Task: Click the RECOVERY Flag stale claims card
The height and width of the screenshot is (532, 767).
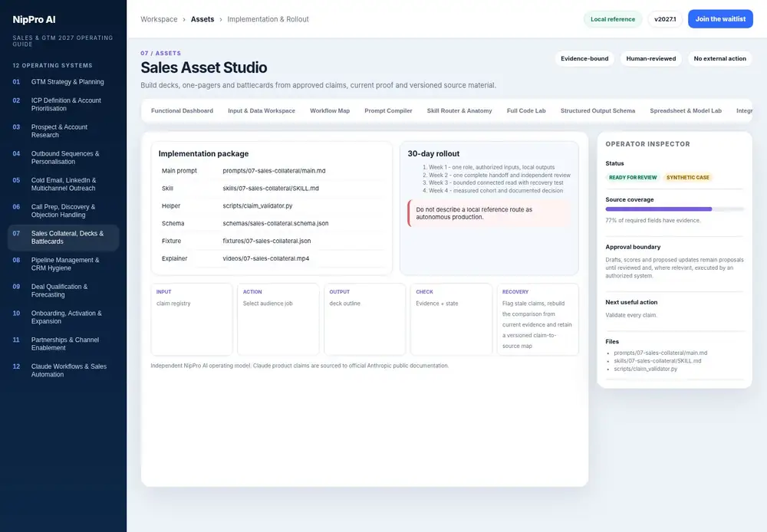Action: pos(538,320)
